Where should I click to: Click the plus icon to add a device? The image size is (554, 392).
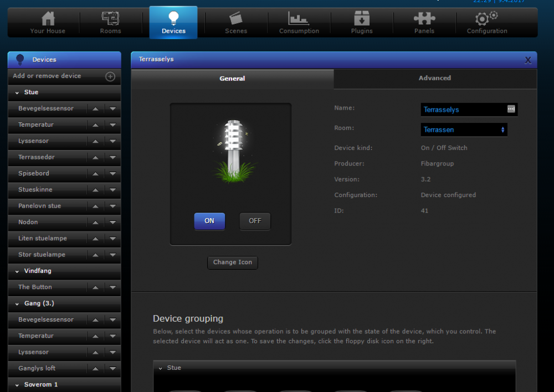point(110,76)
